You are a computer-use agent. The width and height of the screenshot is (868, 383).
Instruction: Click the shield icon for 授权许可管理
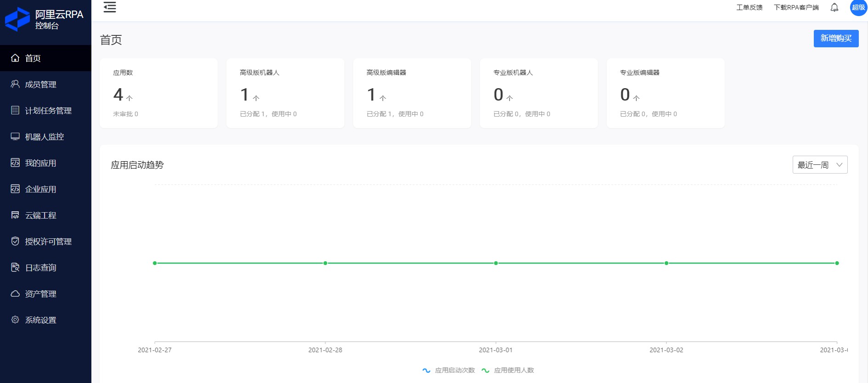[x=15, y=241]
